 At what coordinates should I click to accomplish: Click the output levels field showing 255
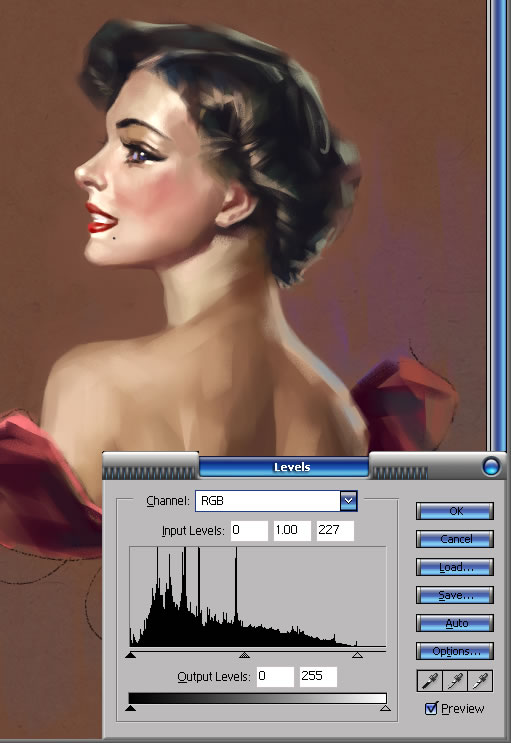tap(318, 677)
